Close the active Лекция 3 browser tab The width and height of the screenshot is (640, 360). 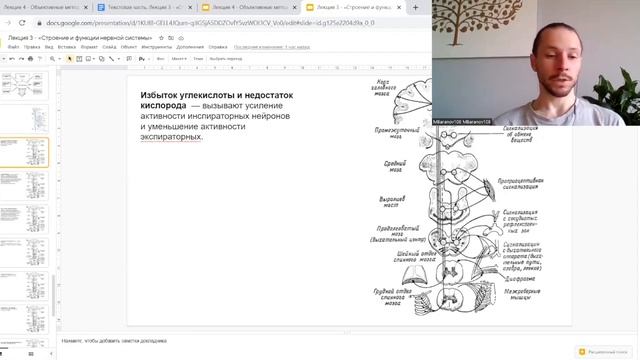(x=399, y=7)
